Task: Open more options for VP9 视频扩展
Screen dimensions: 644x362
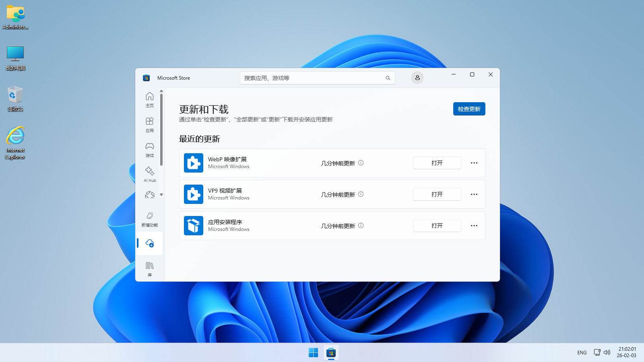Action: 474,194
